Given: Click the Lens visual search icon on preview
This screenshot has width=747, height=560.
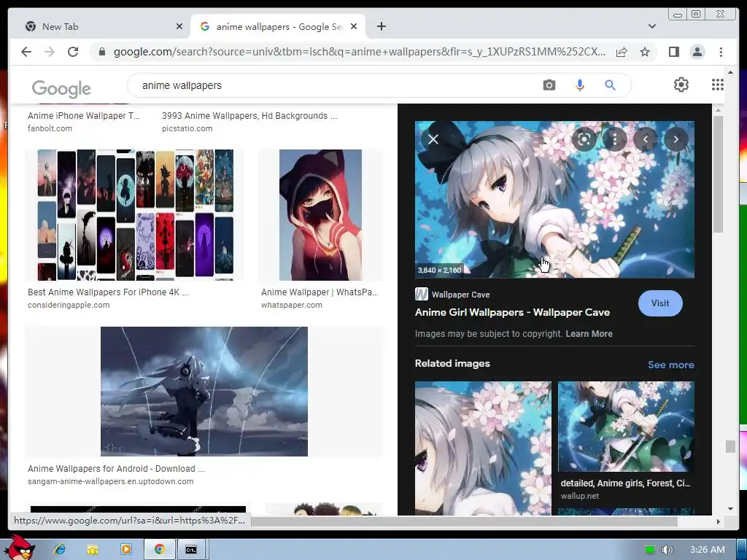Looking at the screenshot, I should pyautogui.click(x=584, y=139).
